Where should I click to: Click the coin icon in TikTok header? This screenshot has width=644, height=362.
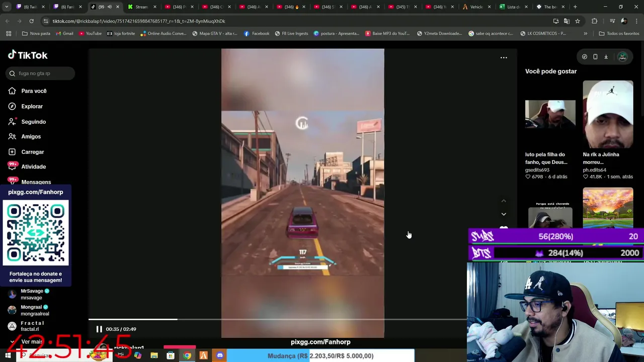(585, 57)
